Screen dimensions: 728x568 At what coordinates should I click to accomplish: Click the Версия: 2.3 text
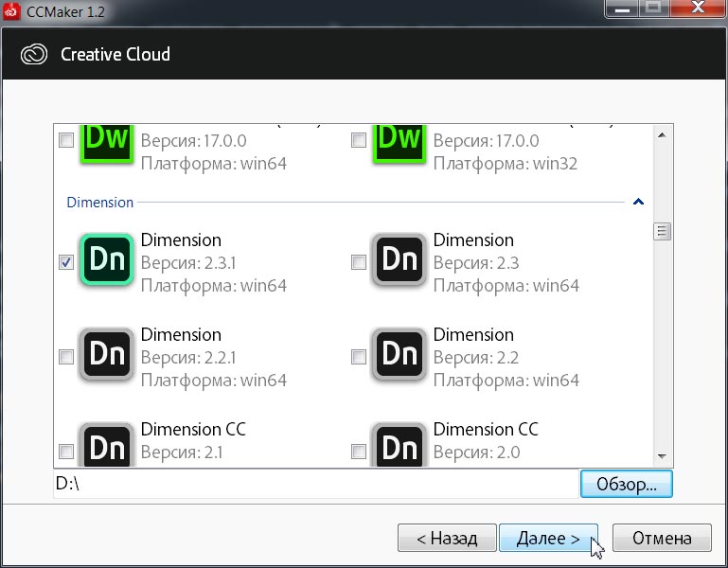476,263
